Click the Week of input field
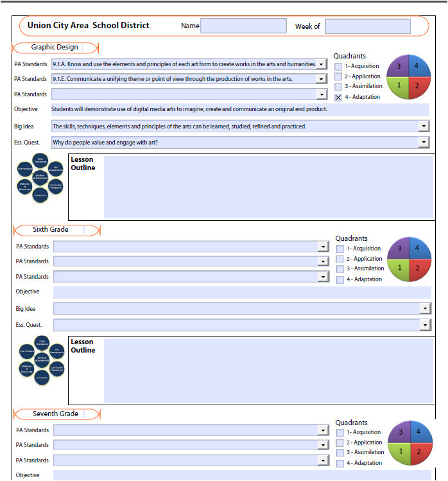 pyautogui.click(x=368, y=26)
